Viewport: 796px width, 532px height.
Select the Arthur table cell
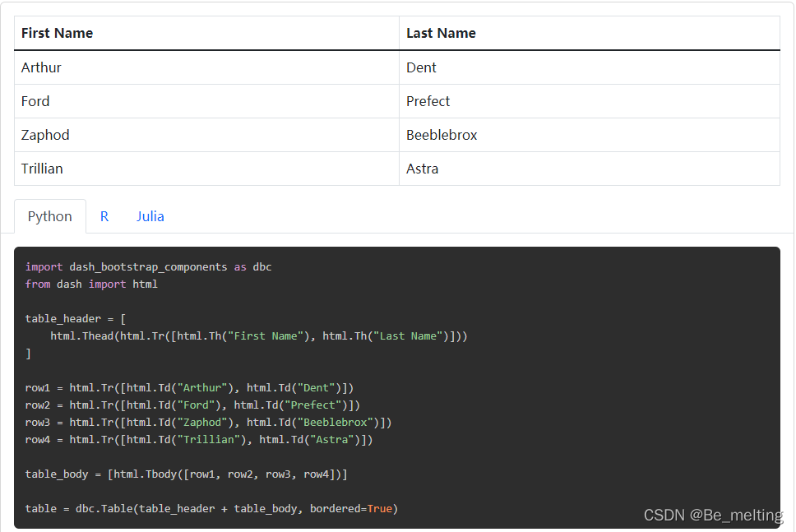(206, 67)
